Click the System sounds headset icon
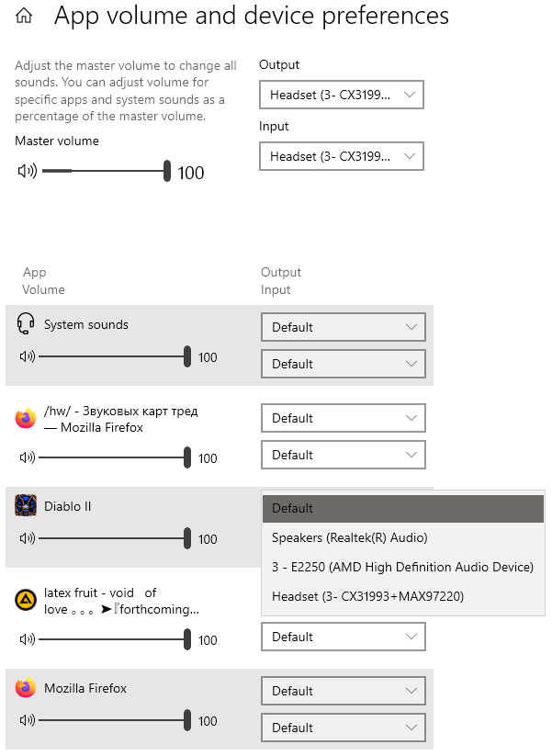 [x=26, y=324]
